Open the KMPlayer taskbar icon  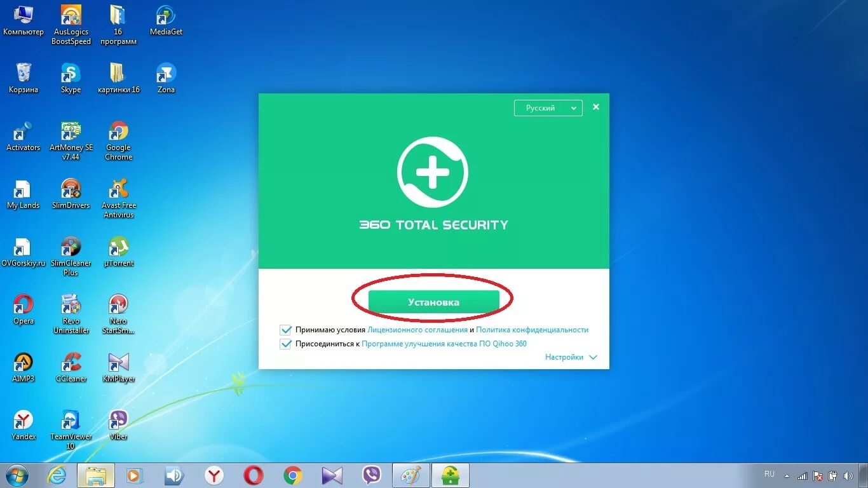coord(332,475)
